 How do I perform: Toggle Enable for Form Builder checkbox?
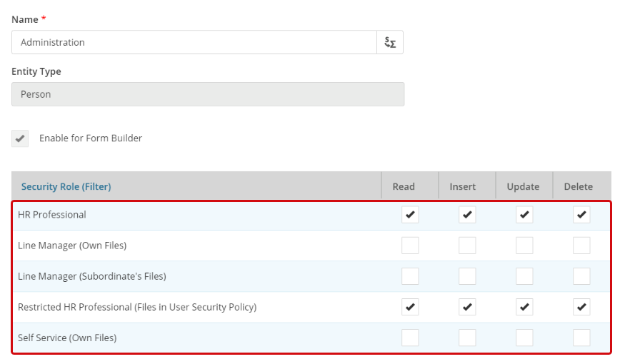(x=20, y=138)
